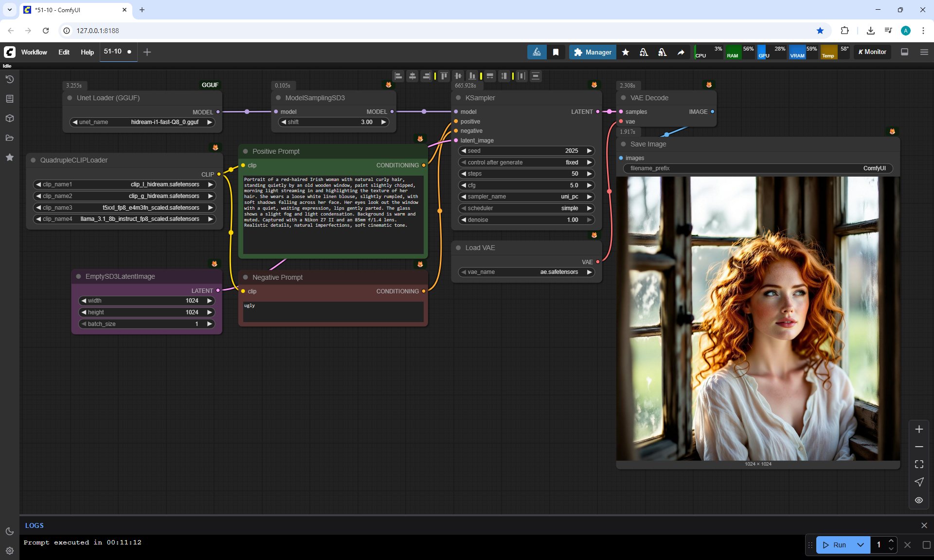Open the Edit menu
Screen dimensions: 934x560
coord(64,52)
